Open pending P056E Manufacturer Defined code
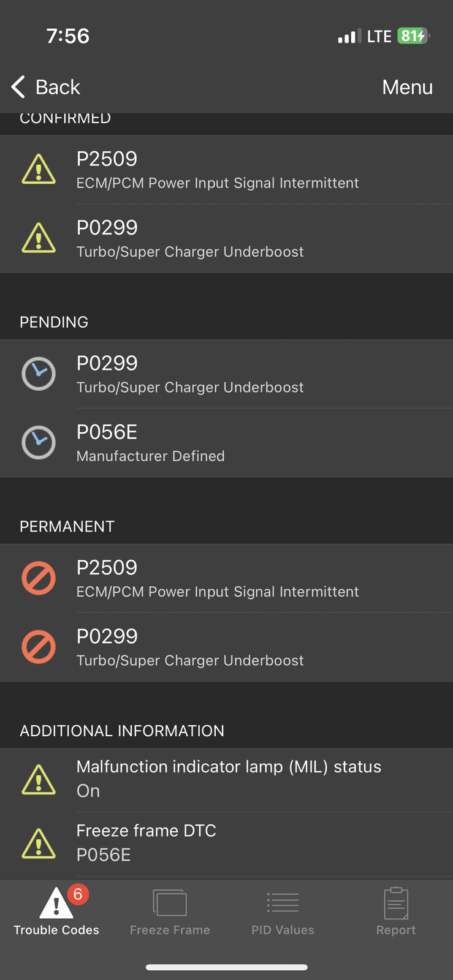Screen dimensions: 453x980 (x=227, y=443)
